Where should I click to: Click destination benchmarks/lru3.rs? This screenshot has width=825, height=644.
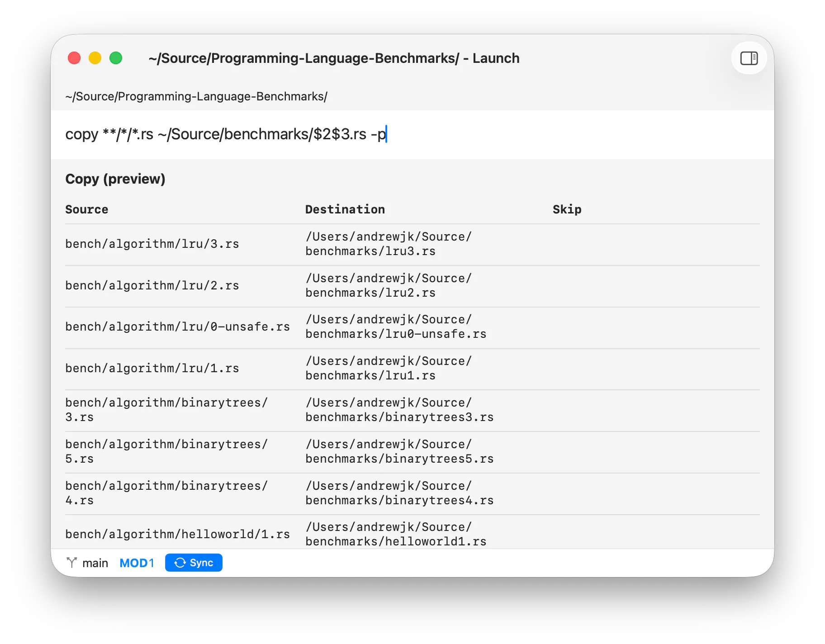coord(389,244)
